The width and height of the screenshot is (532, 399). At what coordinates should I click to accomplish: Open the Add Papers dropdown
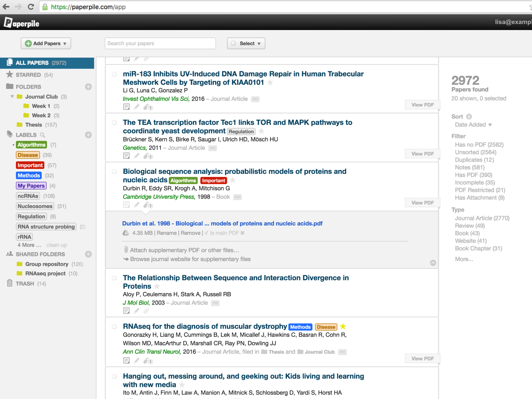coord(46,43)
